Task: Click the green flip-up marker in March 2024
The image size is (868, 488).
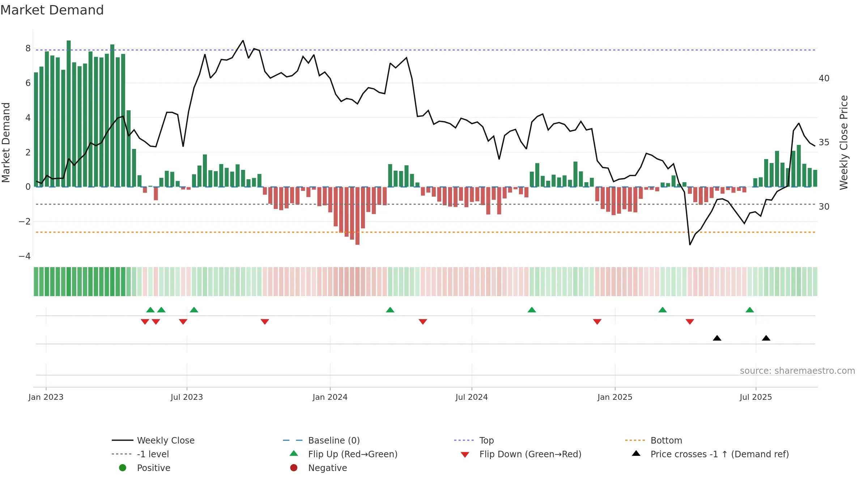Action: [390, 310]
